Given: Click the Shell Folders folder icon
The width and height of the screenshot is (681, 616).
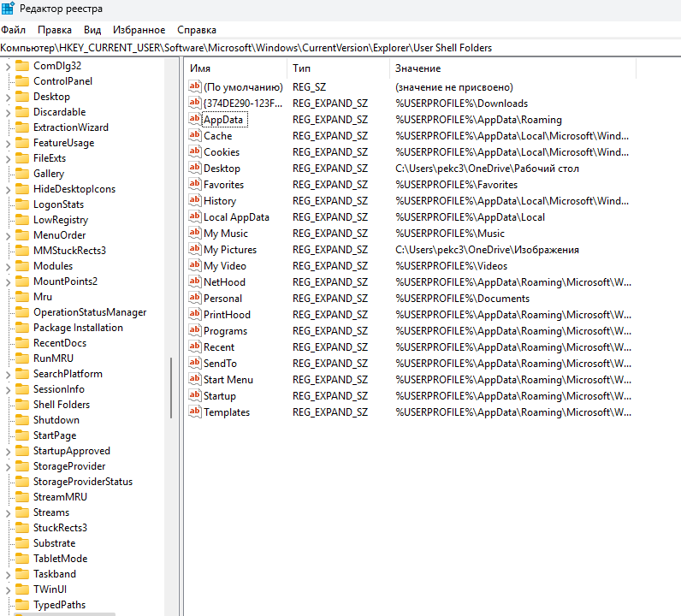Looking at the screenshot, I should 21,405.
